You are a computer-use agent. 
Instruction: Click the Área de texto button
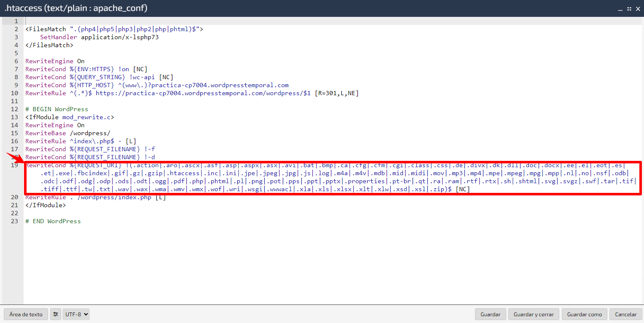(26, 314)
